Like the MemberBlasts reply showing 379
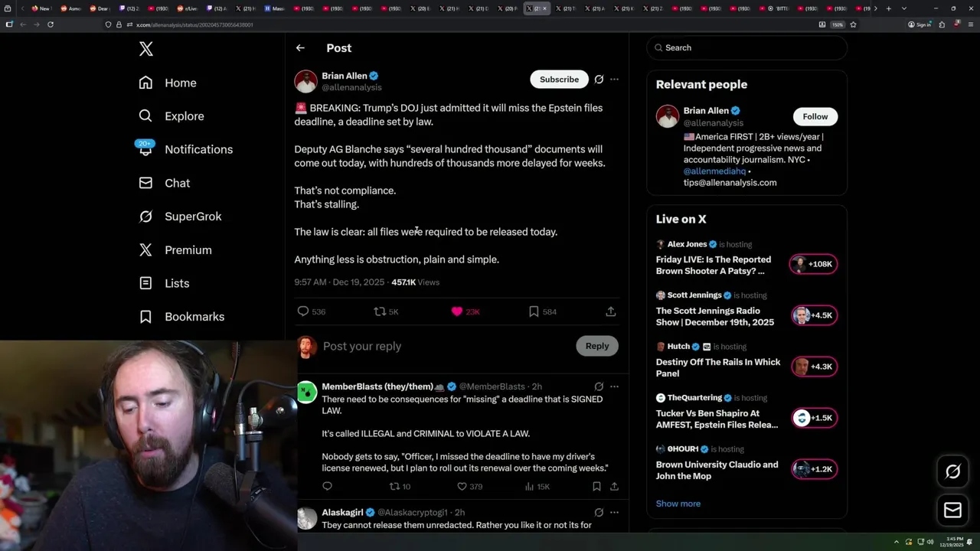This screenshot has width=980, height=551. point(469,486)
